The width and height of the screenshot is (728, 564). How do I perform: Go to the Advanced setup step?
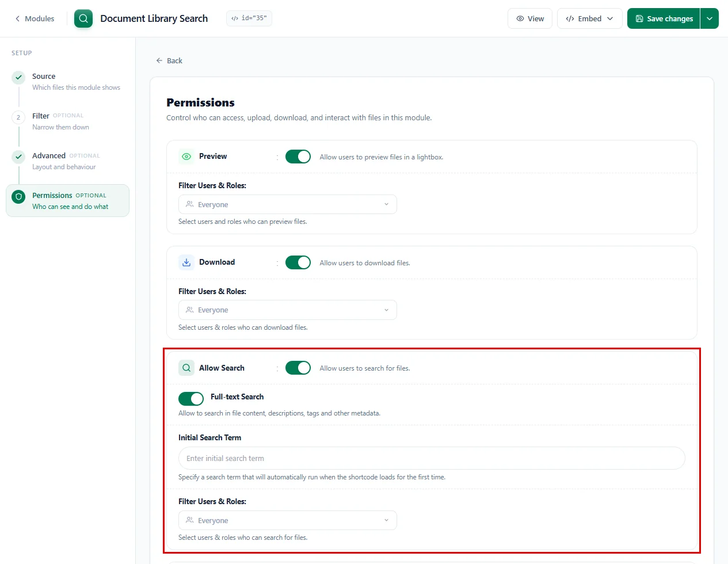click(68, 161)
